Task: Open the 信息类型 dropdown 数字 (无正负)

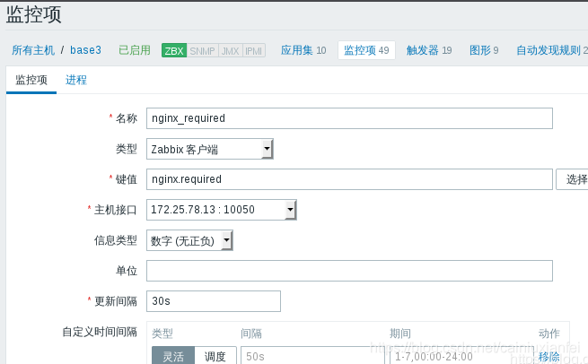Action: pos(189,240)
